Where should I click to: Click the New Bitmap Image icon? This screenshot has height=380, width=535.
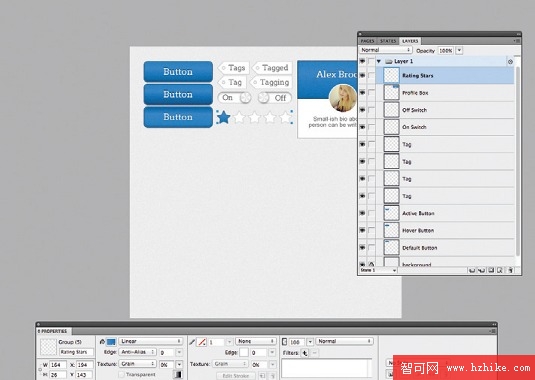pos(500,270)
